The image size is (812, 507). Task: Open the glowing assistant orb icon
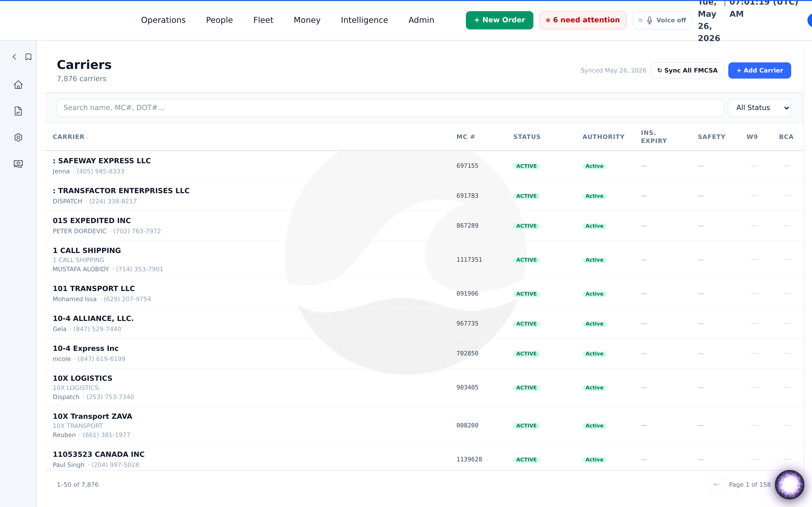pos(789,484)
